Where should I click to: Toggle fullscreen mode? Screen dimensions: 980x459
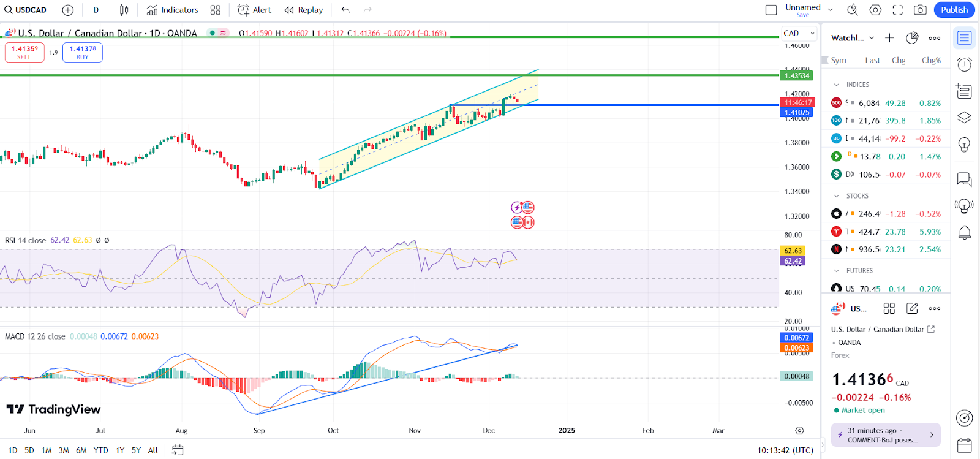point(897,10)
